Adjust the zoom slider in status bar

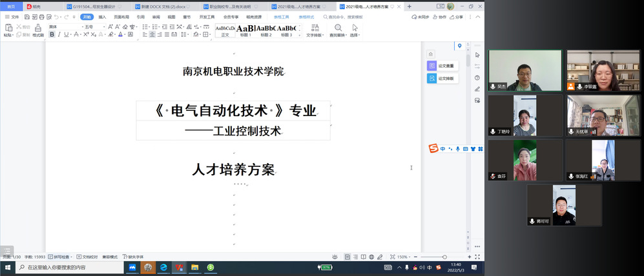coord(444,257)
